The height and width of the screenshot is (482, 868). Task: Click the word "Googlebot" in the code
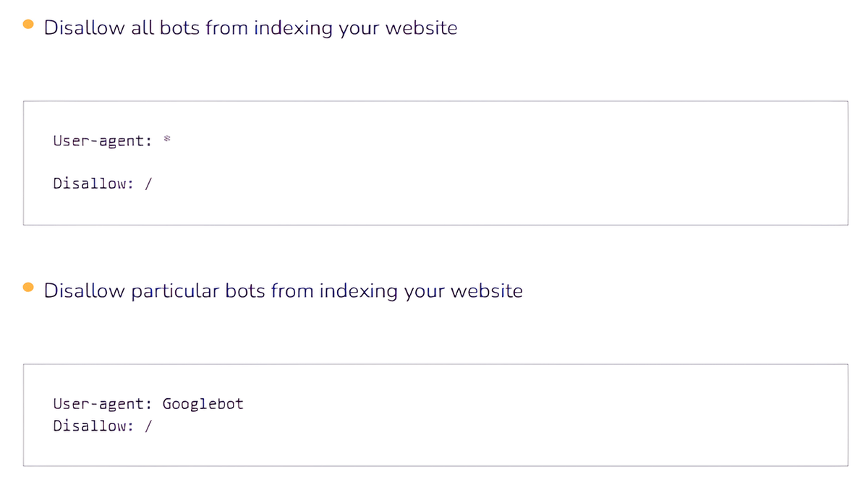(x=203, y=404)
